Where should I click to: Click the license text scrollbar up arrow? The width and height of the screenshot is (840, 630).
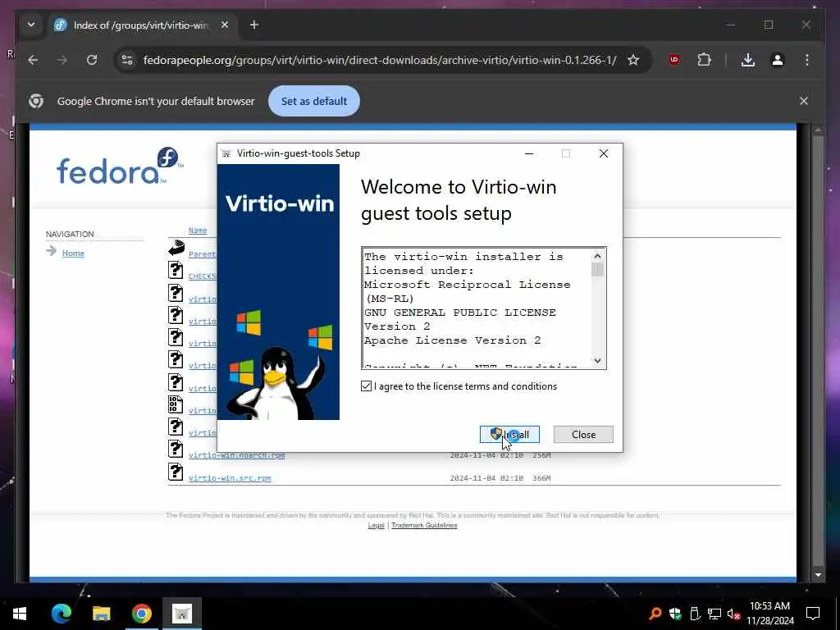point(597,256)
